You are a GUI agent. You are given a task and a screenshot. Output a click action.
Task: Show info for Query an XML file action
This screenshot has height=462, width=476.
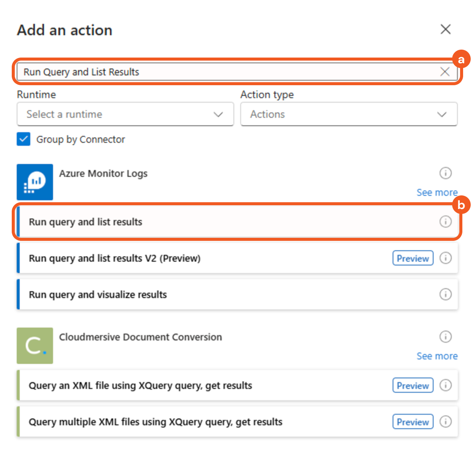click(x=445, y=385)
